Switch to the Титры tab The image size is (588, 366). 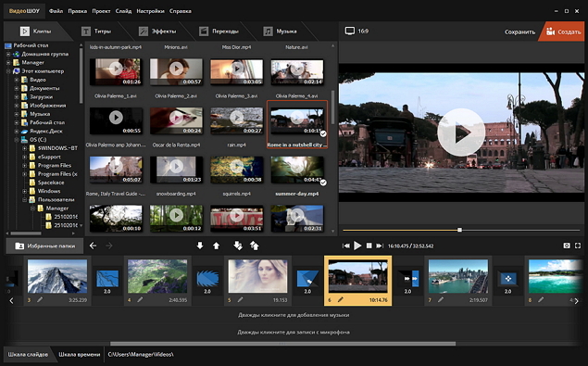96,32
